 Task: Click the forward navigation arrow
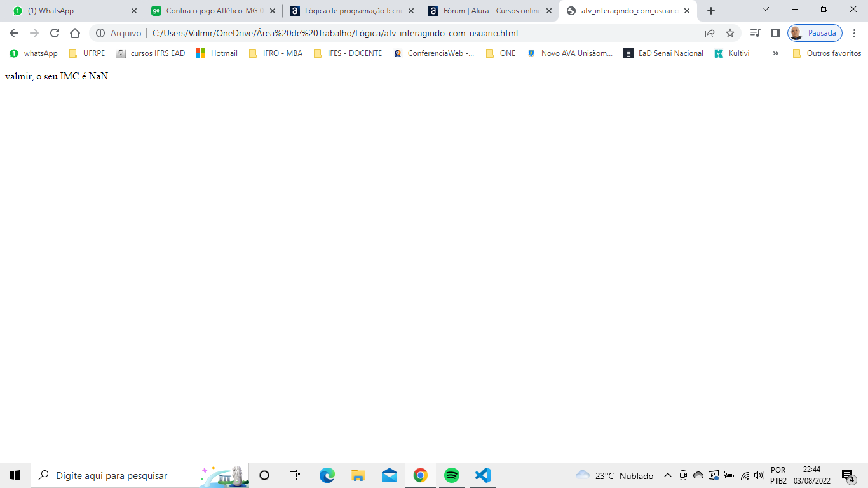34,33
